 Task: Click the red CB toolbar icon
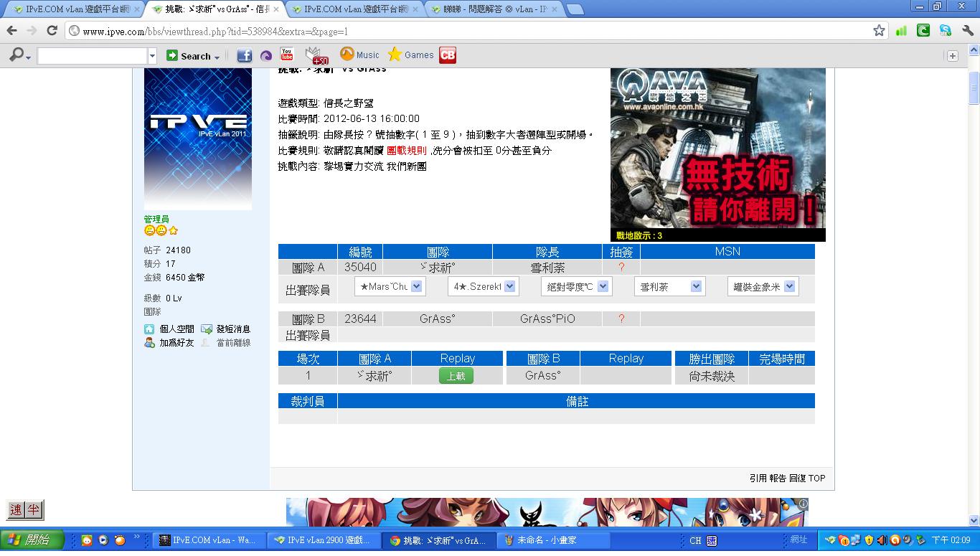pyautogui.click(x=448, y=55)
